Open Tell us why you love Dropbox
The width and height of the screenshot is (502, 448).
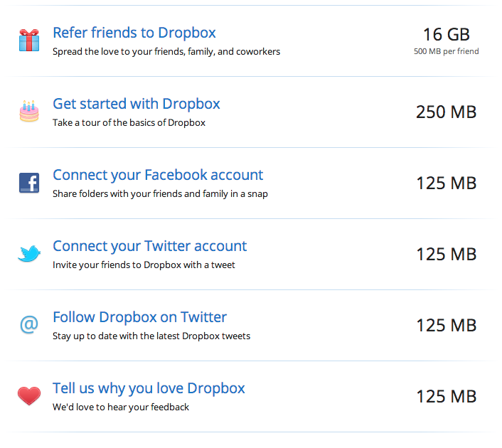149,388
